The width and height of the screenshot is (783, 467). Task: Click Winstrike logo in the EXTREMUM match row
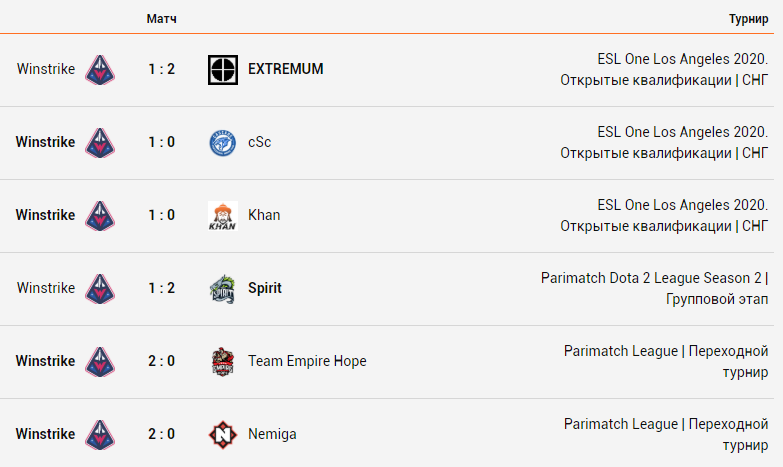click(100, 69)
